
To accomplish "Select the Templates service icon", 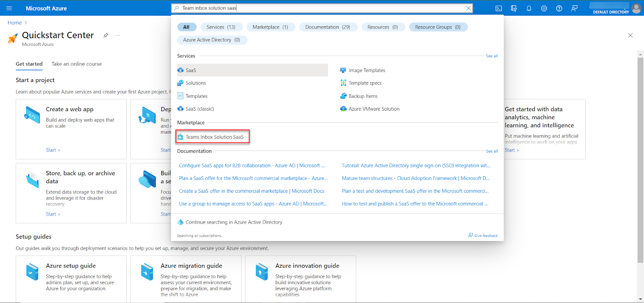I will point(180,96).
